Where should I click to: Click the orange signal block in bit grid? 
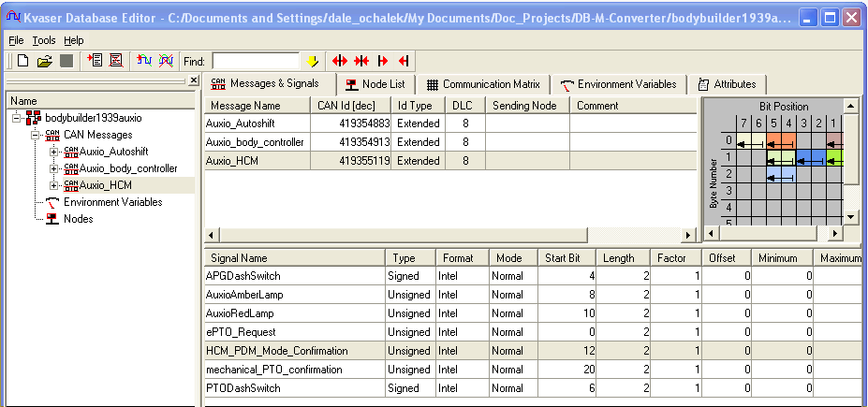pyautogui.click(x=781, y=140)
